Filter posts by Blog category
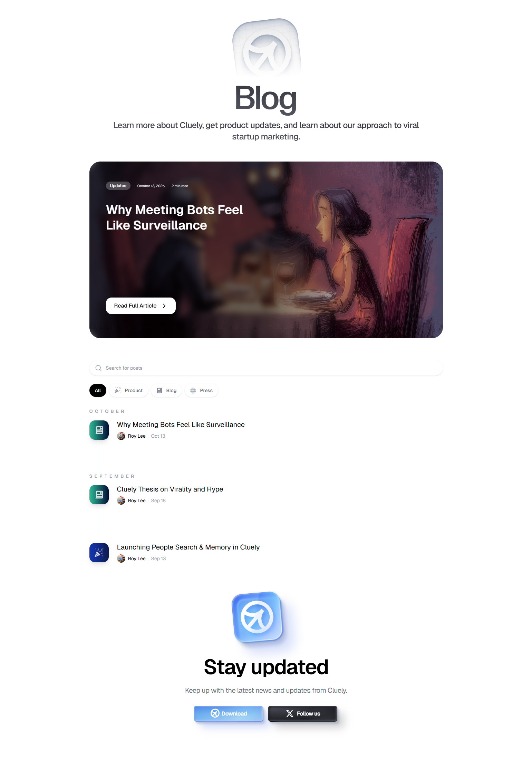The width and height of the screenshot is (532, 778). [166, 390]
